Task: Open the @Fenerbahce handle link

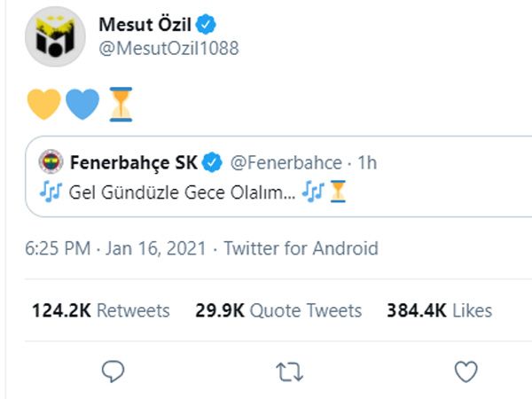Action: click(286, 162)
